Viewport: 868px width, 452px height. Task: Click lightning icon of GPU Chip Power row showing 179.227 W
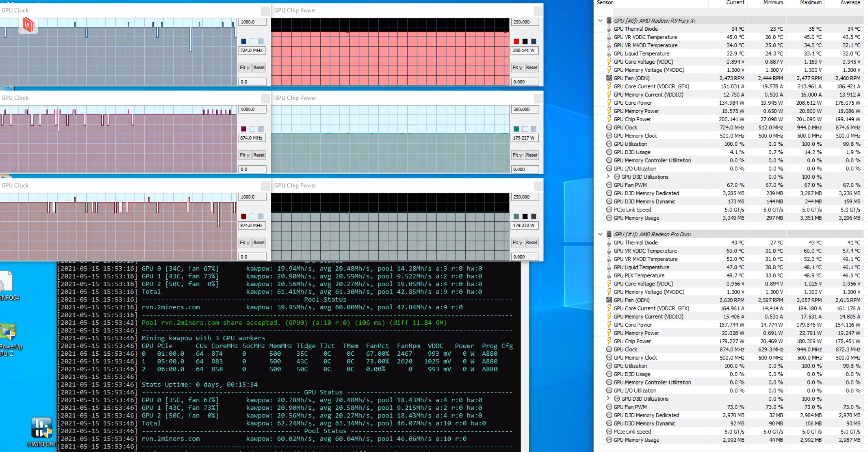(609, 341)
